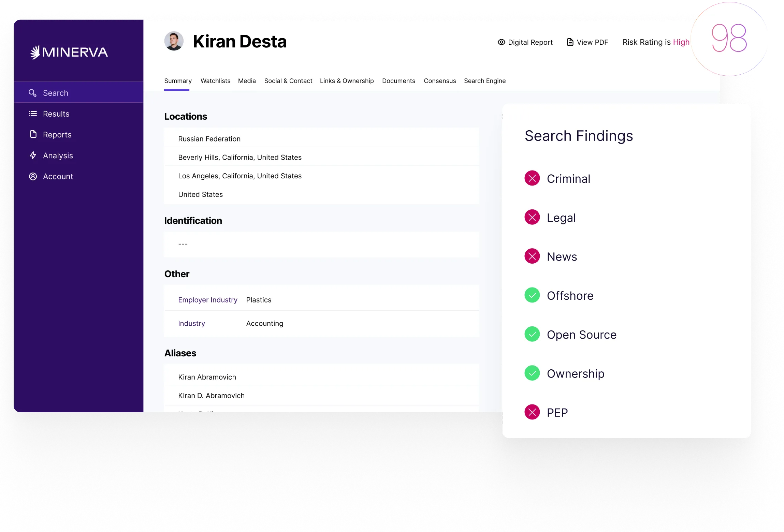Click the Minerva logo
The width and height of the screenshot is (784, 532).
pyautogui.click(x=69, y=52)
